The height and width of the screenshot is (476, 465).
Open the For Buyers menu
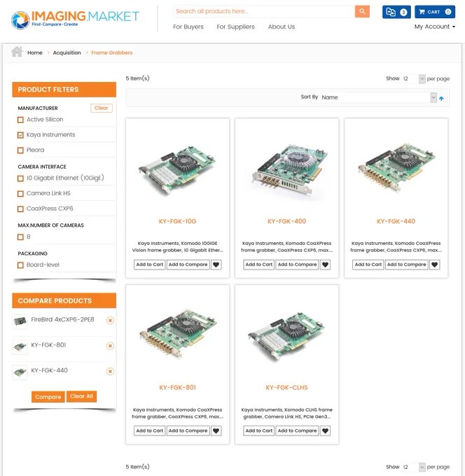(x=188, y=27)
